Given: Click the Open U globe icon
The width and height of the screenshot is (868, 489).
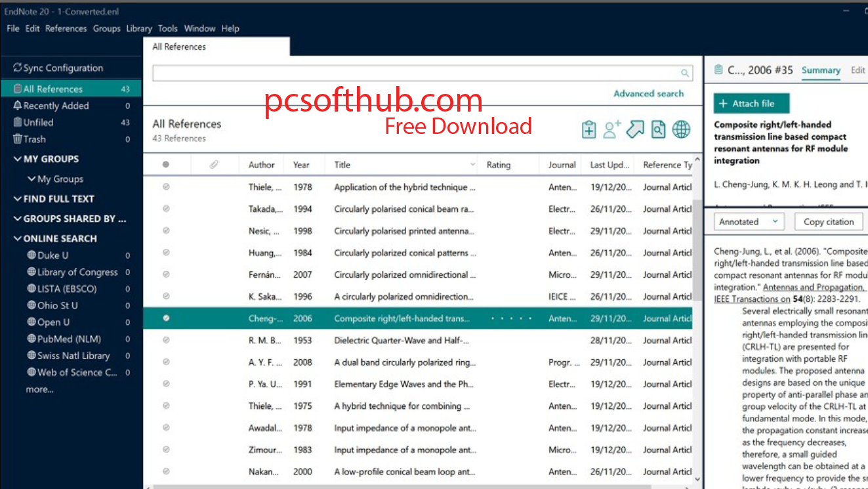Looking at the screenshot, I should tap(31, 322).
